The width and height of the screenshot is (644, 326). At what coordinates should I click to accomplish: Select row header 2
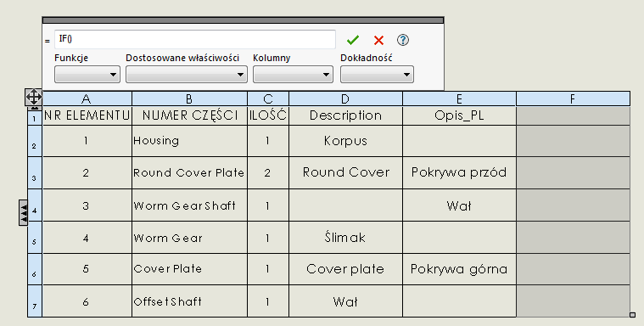35,141
